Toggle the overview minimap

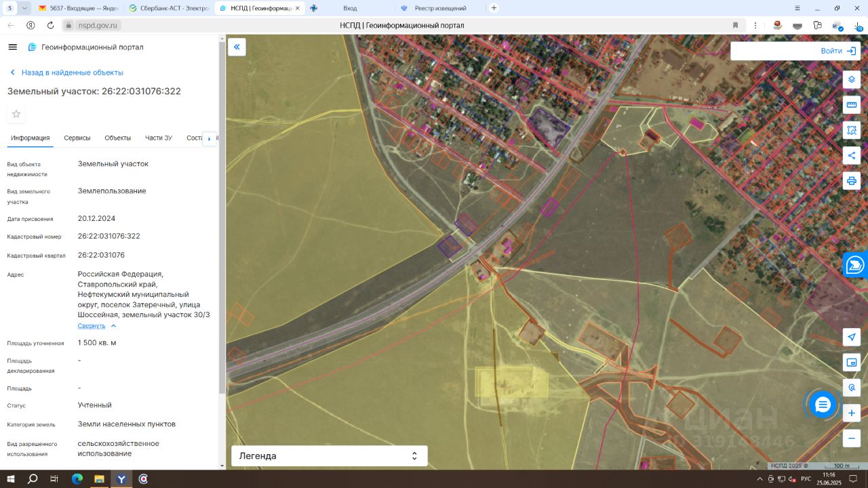point(852,363)
